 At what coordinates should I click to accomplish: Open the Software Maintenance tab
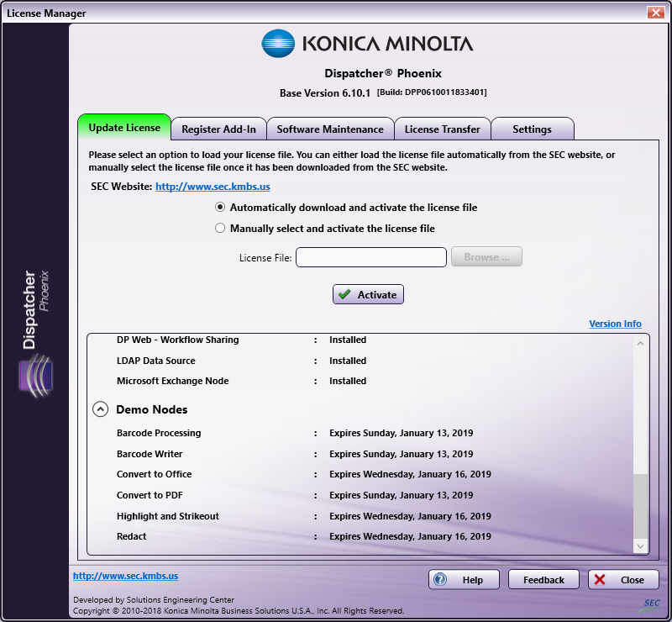point(330,129)
